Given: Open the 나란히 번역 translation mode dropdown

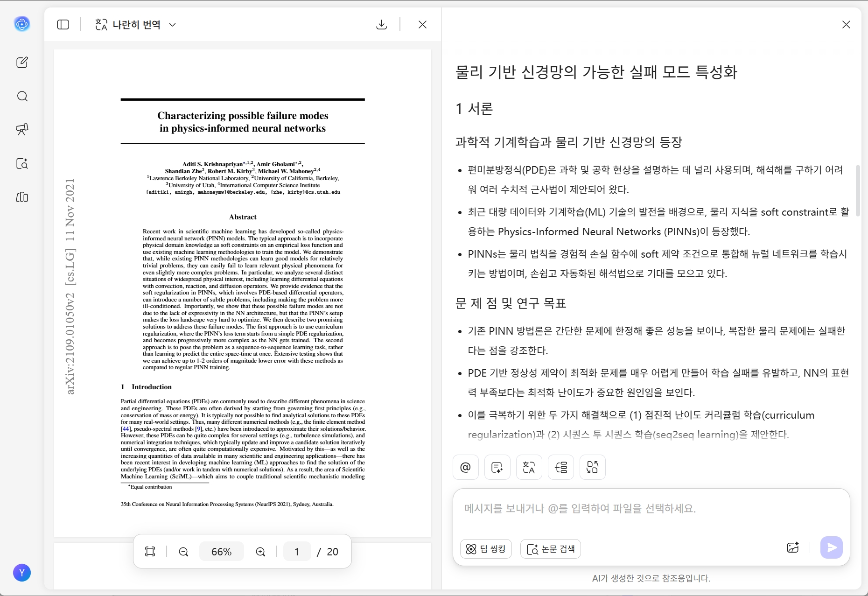Looking at the screenshot, I should coord(135,25).
